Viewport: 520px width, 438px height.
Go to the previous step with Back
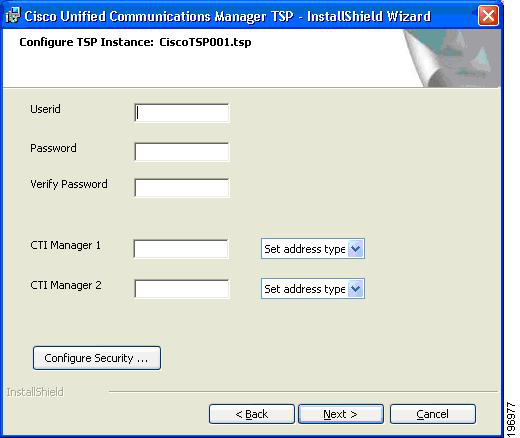252,414
